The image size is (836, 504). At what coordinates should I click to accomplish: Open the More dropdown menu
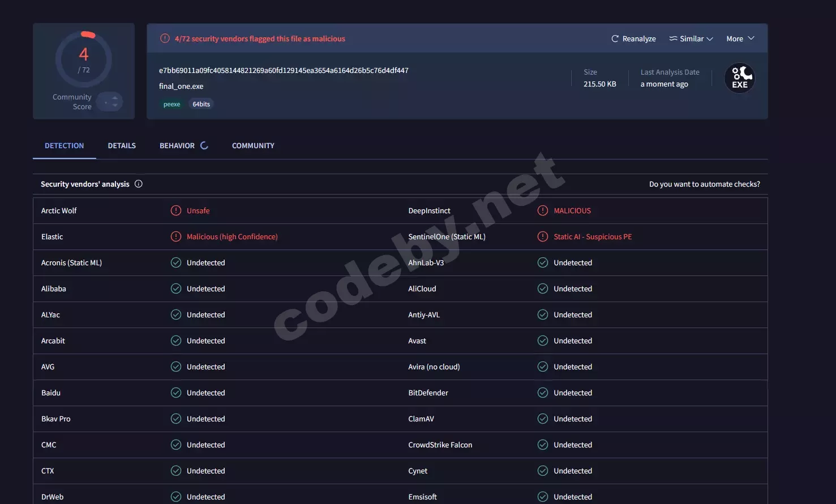[740, 39]
